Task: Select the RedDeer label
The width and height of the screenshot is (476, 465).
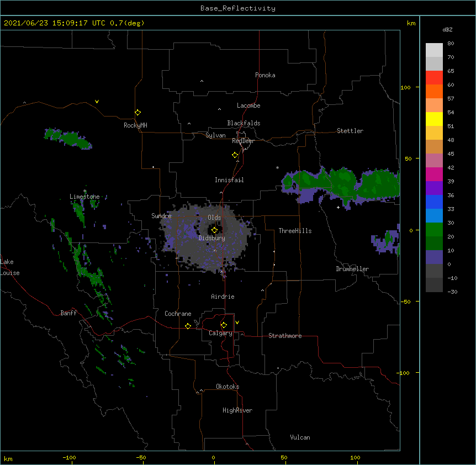Action: [243, 141]
